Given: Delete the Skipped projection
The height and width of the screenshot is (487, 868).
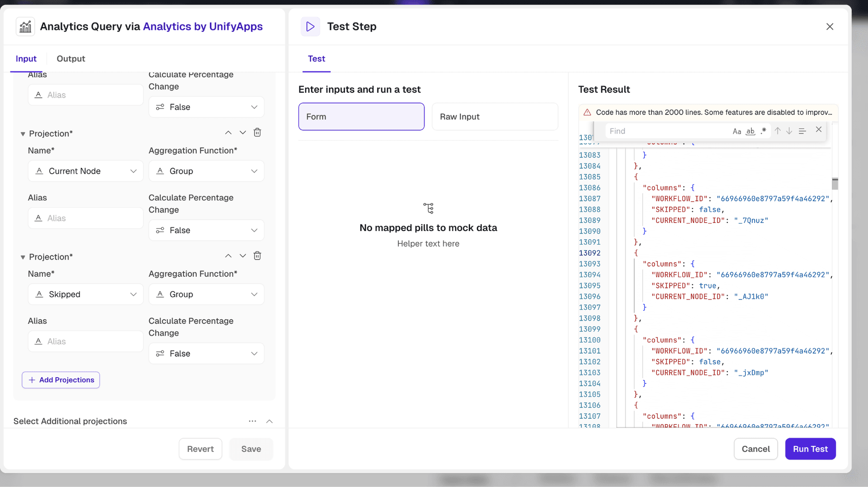Looking at the screenshot, I should pos(257,256).
